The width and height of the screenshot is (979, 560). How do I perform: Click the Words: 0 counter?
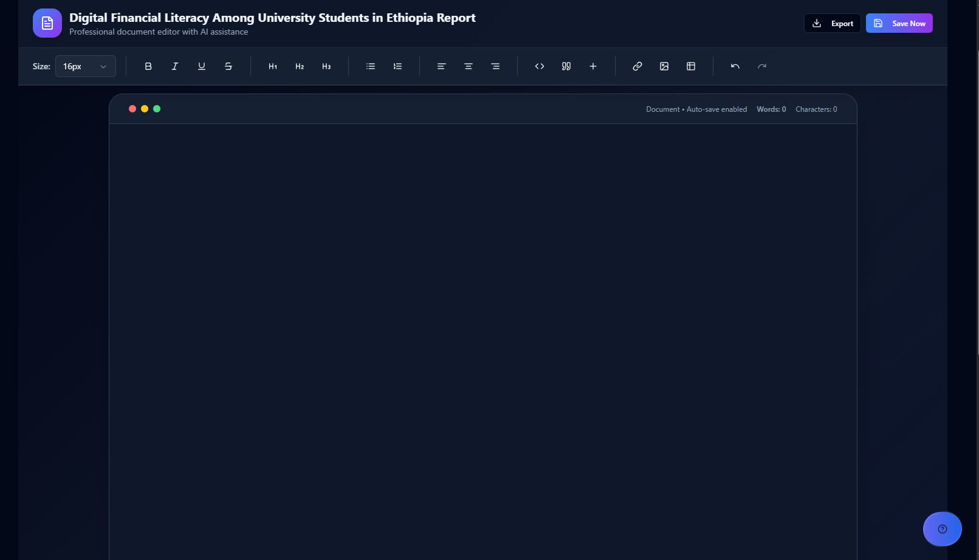click(x=771, y=109)
